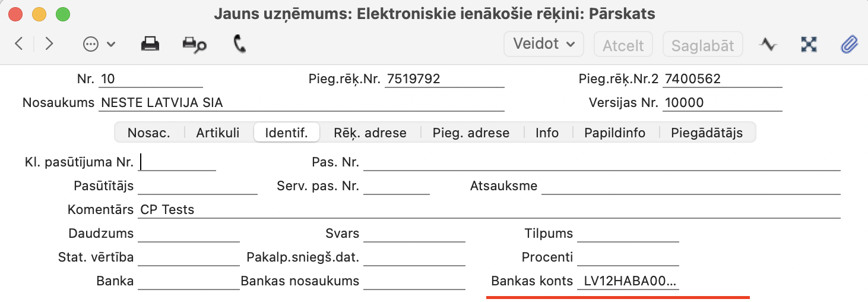Open print preview icon

[x=194, y=45]
